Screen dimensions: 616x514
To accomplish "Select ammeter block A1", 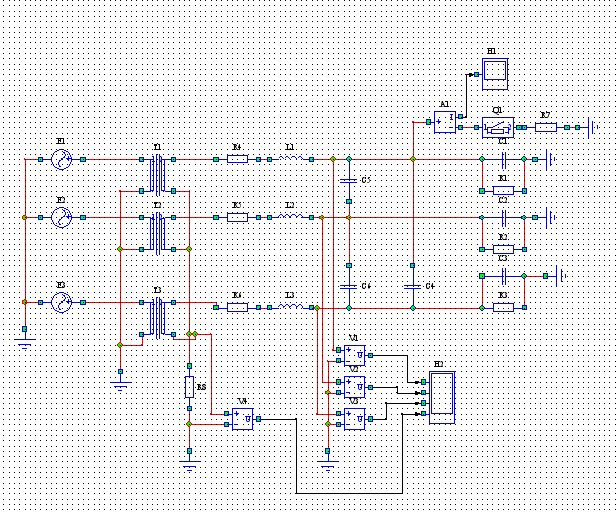I will click(x=445, y=122).
